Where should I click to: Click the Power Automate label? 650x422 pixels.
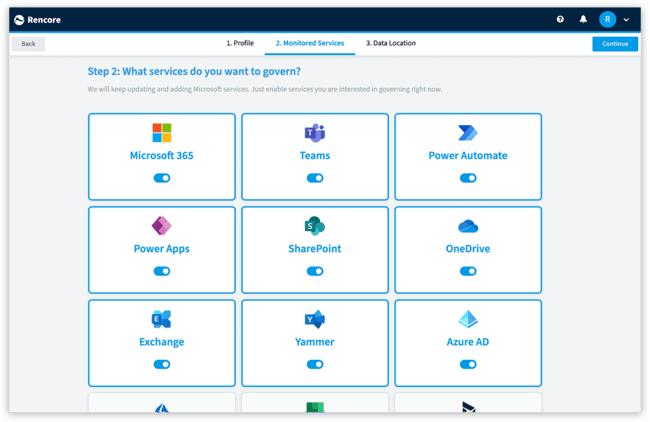(x=468, y=155)
